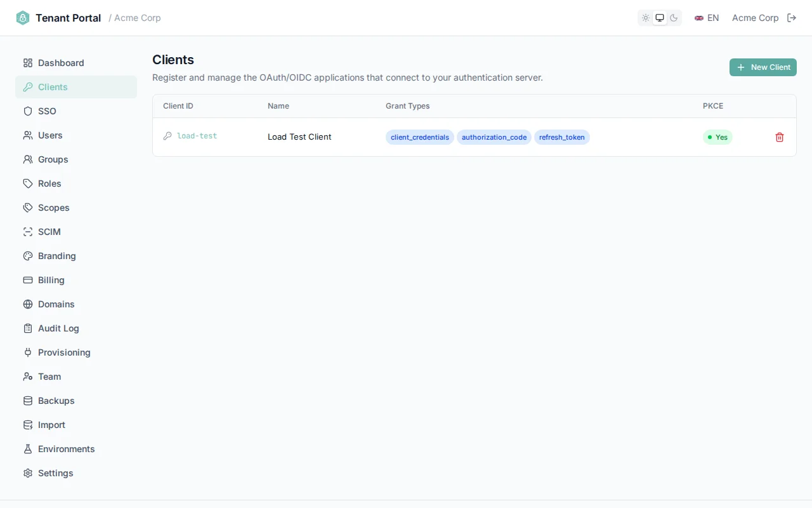This screenshot has height=508, width=812.
Task: Click the Branding palette icon
Action: point(28,256)
